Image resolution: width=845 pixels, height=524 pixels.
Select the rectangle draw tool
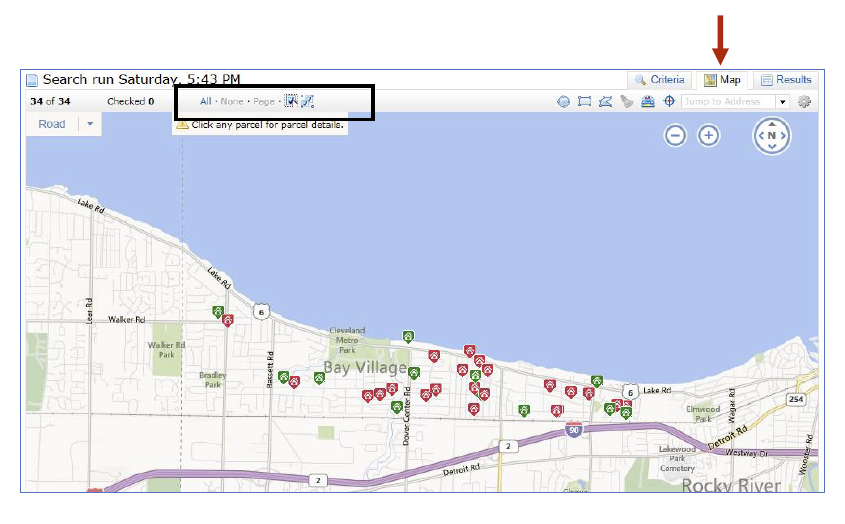pyautogui.click(x=584, y=101)
